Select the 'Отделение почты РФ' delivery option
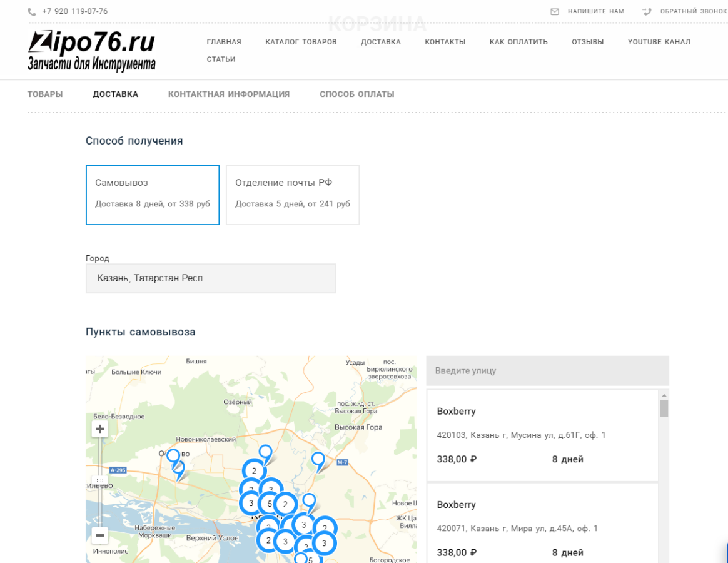The image size is (728, 563). (292, 194)
